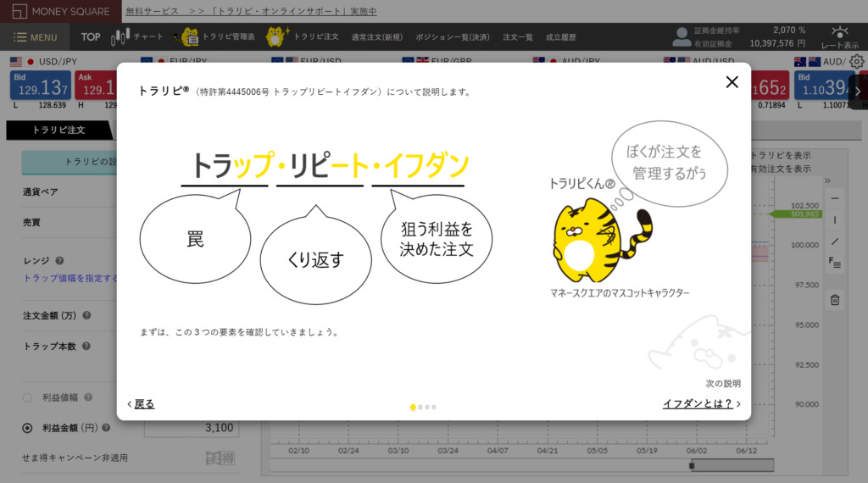Select the 利益金額 (円) radio button
The image size is (868, 483).
pos(27,428)
